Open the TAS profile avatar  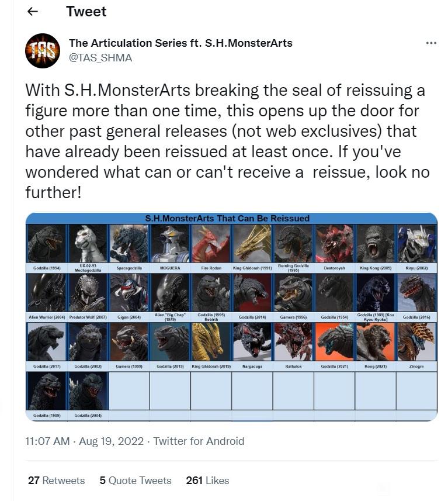[x=43, y=50]
